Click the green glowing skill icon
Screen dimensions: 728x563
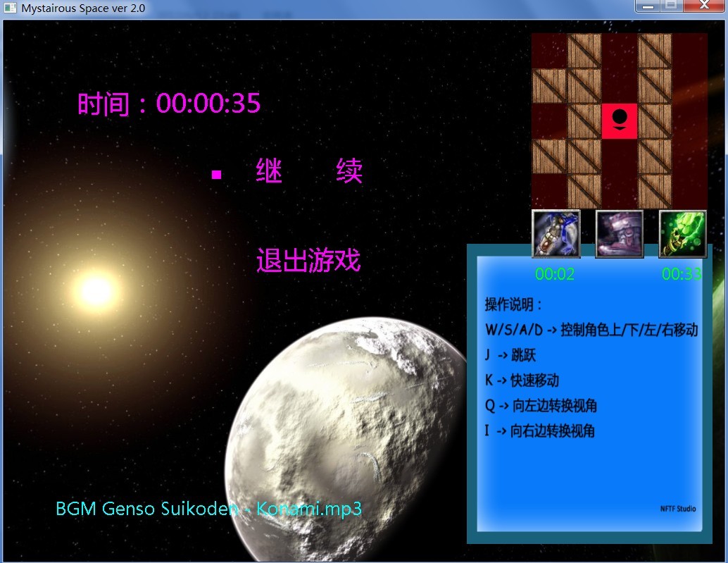(682, 234)
